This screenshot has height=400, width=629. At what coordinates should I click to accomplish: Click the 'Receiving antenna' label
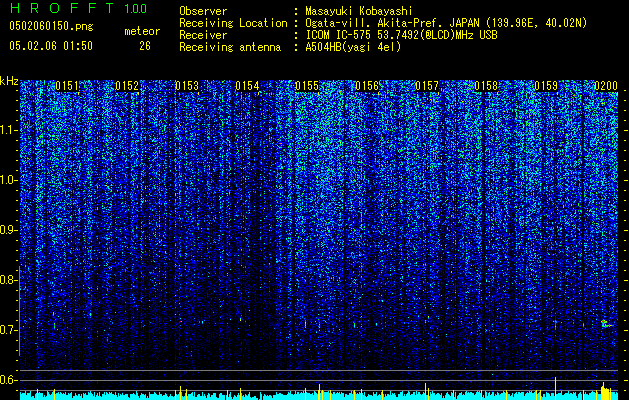(x=230, y=47)
